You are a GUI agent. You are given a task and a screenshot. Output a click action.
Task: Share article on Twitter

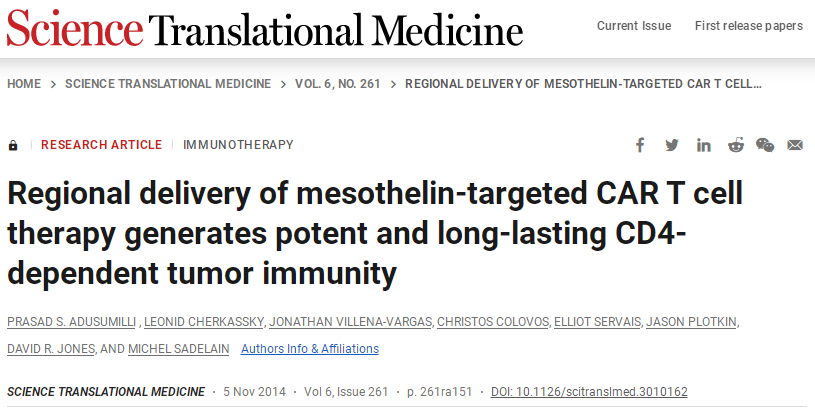pyautogui.click(x=672, y=145)
